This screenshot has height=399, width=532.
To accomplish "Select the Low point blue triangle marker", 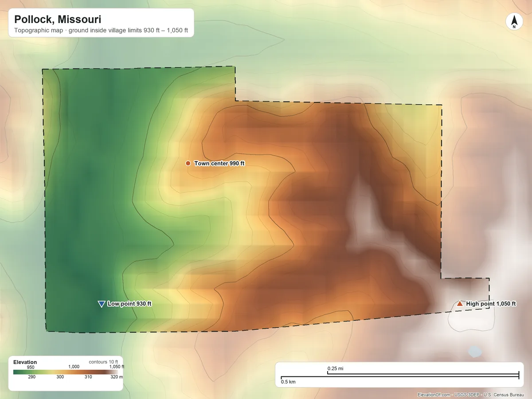I will tap(101, 304).
